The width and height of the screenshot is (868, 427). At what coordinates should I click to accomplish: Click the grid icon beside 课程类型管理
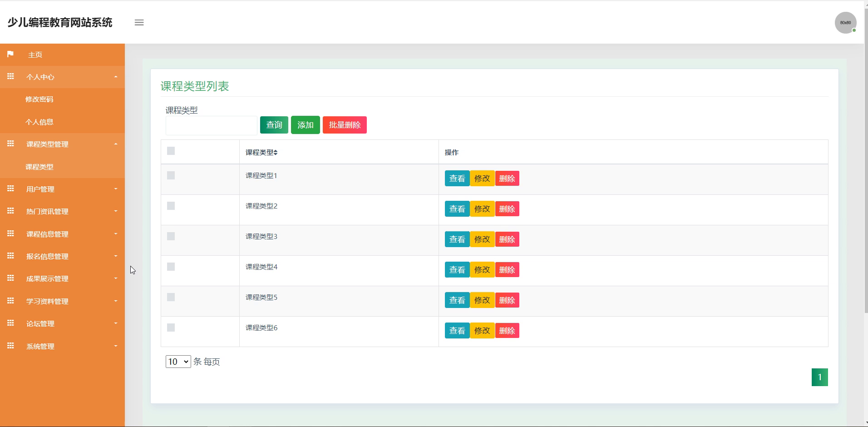[10, 144]
